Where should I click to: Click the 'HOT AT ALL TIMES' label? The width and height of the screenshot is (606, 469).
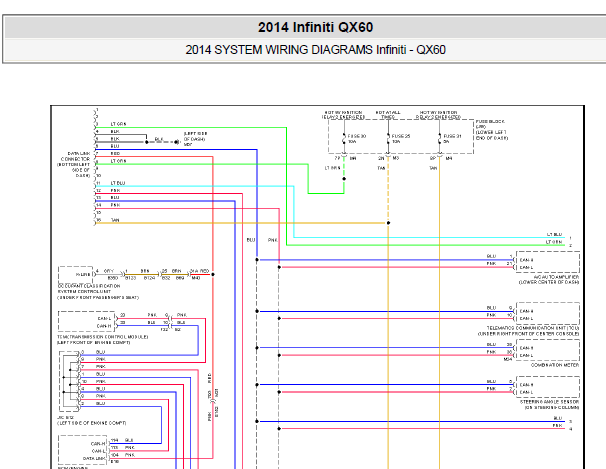click(388, 114)
